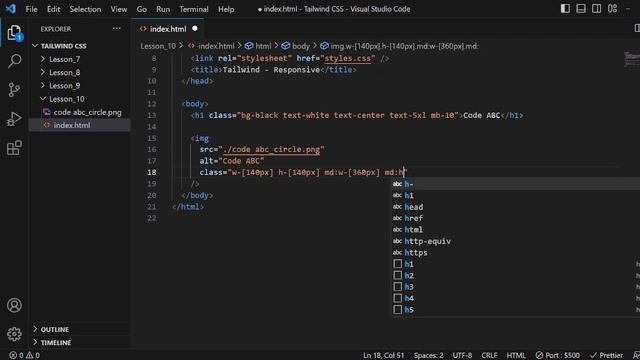Viewport: 640px width, 360px height.
Task: Click the ./code abc_circle.png src path
Action: (x=271, y=149)
